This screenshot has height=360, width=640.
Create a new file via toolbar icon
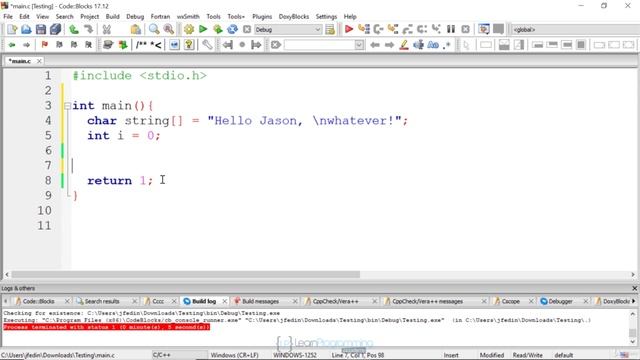[x=12, y=29]
